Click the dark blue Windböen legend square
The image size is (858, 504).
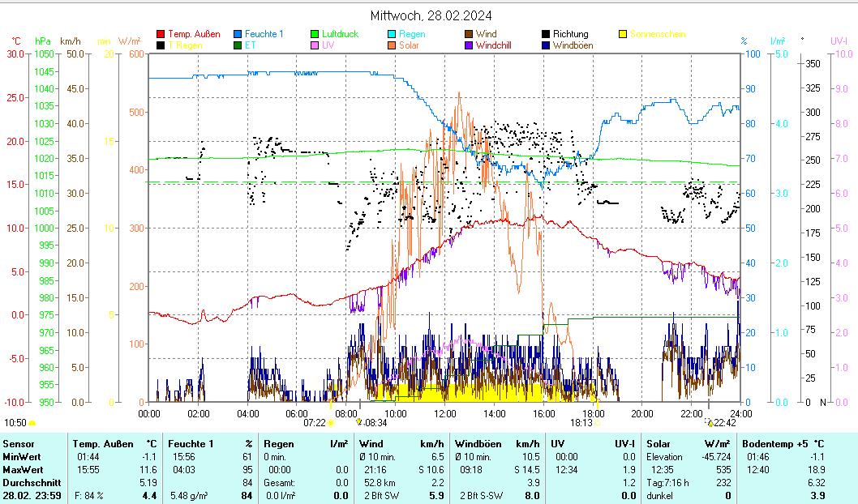pos(546,46)
